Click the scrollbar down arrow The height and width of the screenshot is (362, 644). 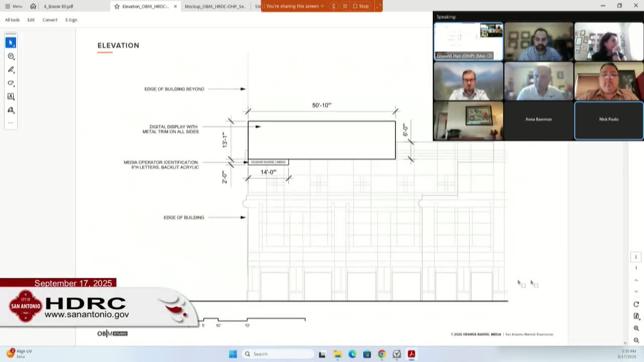(625, 343)
